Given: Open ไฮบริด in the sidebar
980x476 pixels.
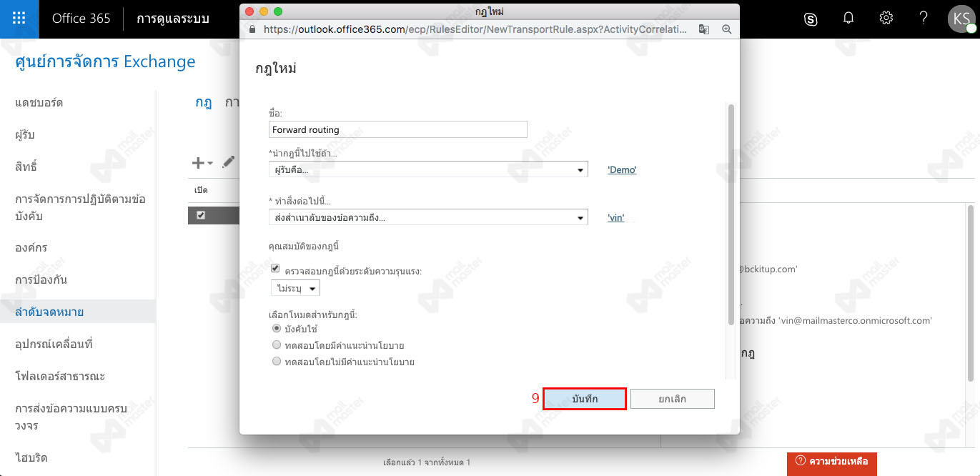Looking at the screenshot, I should 31,457.
